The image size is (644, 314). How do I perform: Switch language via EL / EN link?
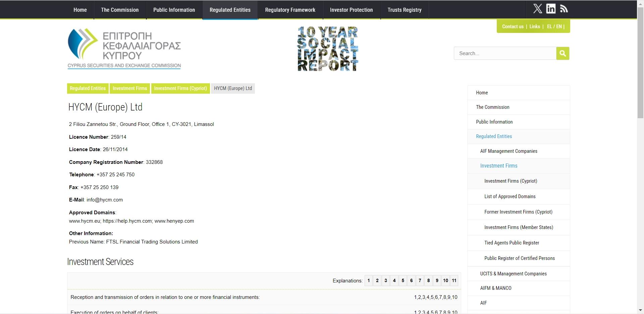pyautogui.click(x=554, y=27)
